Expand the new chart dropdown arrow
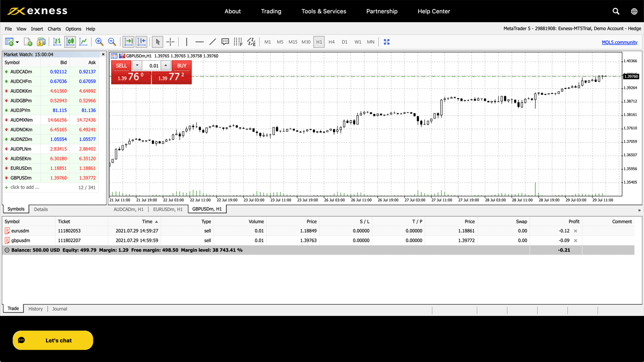 (17, 42)
